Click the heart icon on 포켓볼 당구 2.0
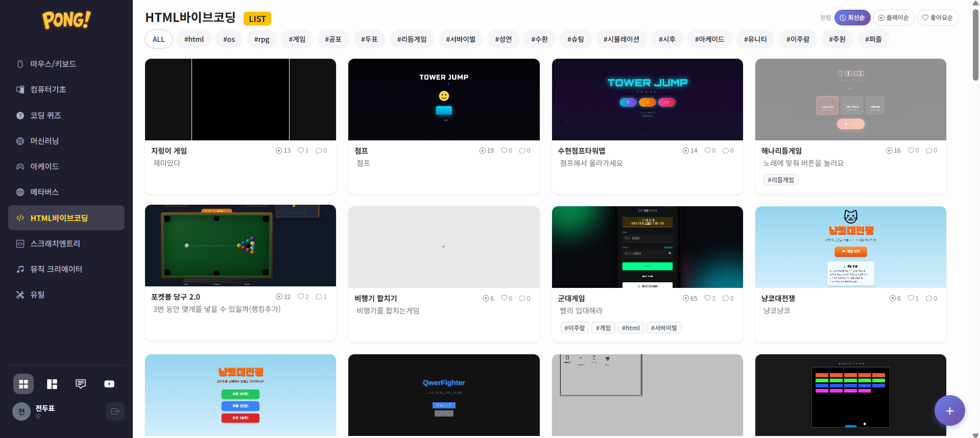Viewport: 980px width, 438px height. pyautogui.click(x=301, y=297)
